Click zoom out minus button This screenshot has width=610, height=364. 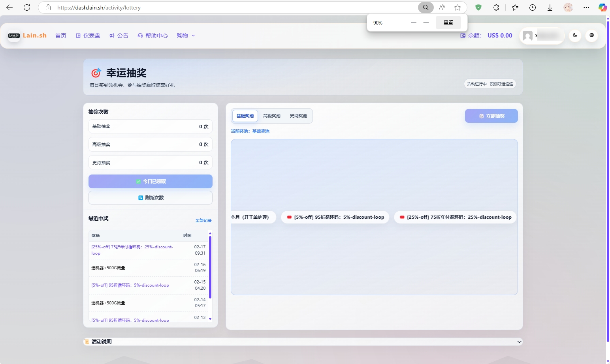click(413, 23)
